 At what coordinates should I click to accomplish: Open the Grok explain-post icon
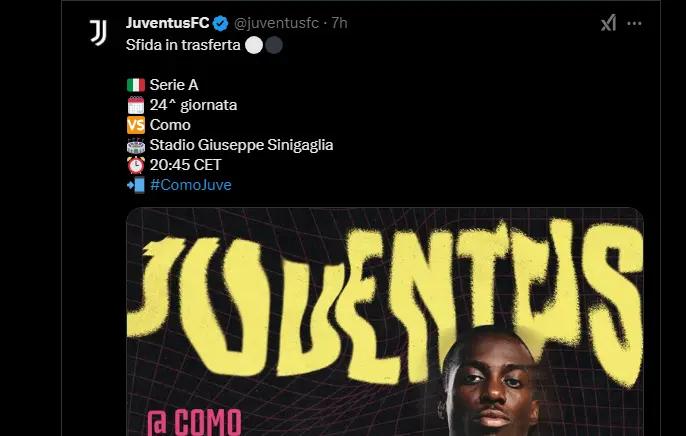click(609, 23)
